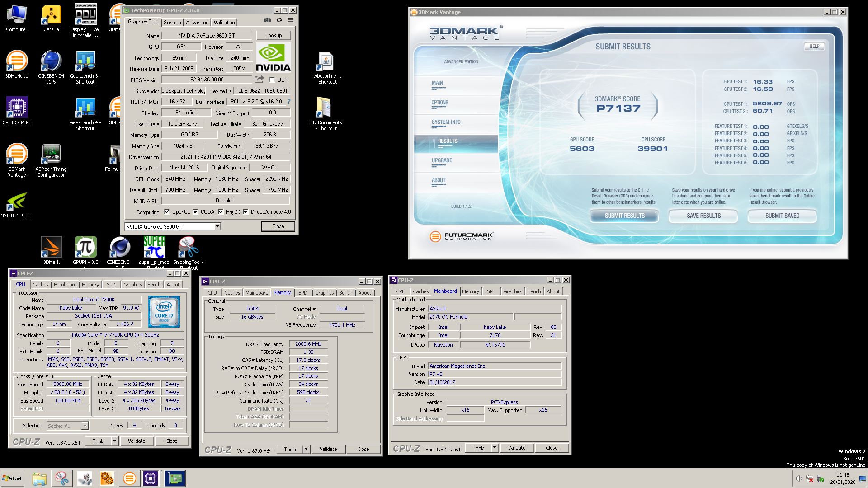
Task: Open hwbotprime shortcut icon
Action: (326, 68)
